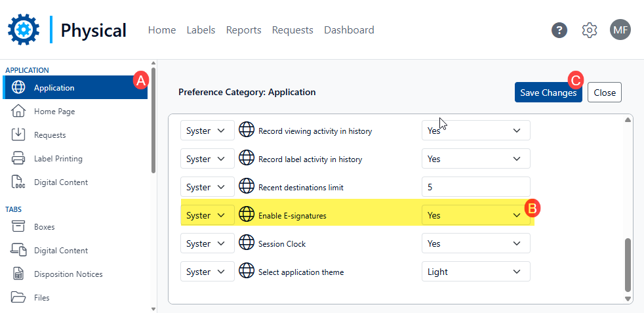Open the Boxes tab preferences

[44, 227]
